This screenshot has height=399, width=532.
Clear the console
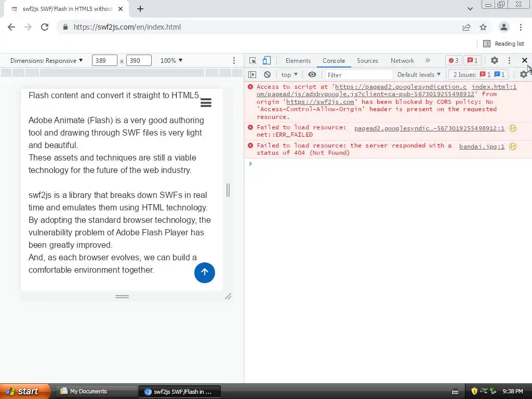pos(268,75)
